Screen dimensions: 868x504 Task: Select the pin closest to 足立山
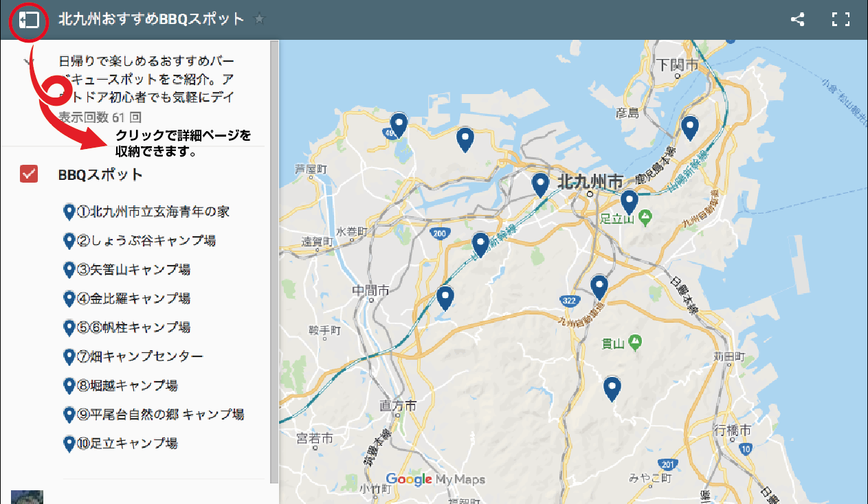(x=629, y=201)
